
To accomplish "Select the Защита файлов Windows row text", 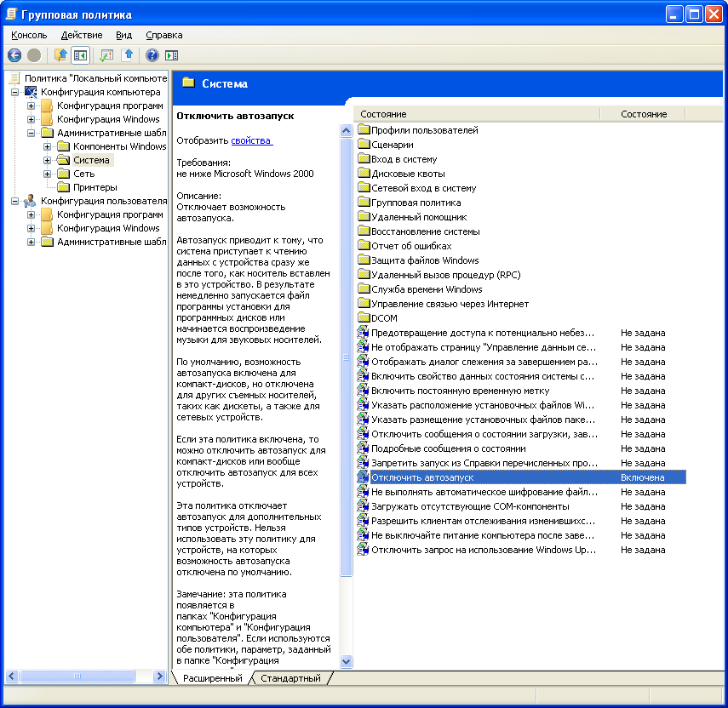I will (425, 260).
